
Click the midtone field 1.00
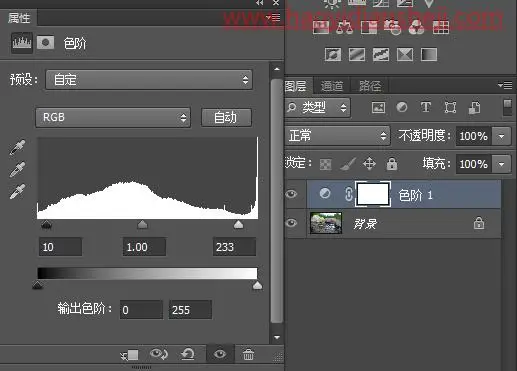144,247
